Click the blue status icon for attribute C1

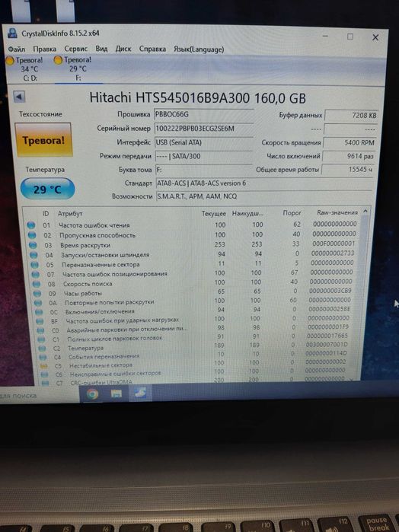tap(41, 339)
